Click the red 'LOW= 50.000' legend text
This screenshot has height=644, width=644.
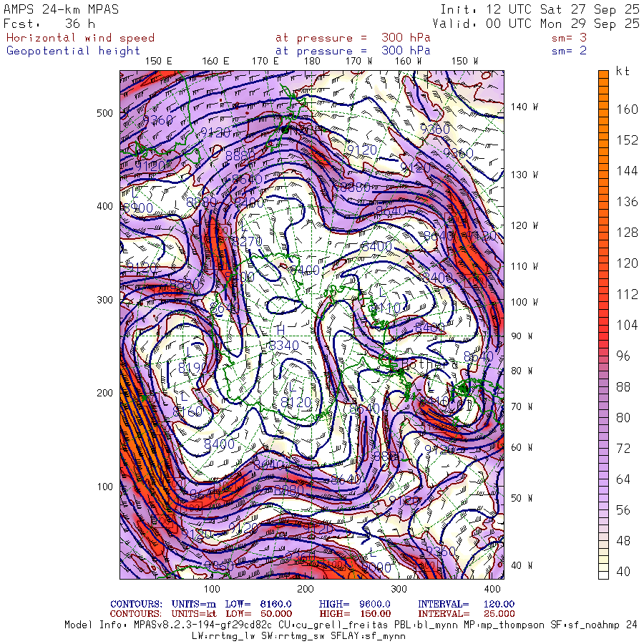(258, 614)
